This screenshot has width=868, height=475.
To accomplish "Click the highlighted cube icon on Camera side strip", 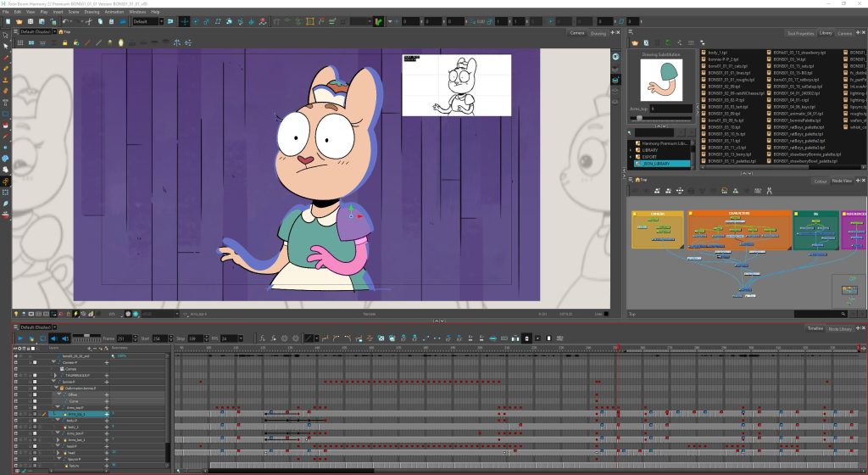I will click(x=615, y=81).
